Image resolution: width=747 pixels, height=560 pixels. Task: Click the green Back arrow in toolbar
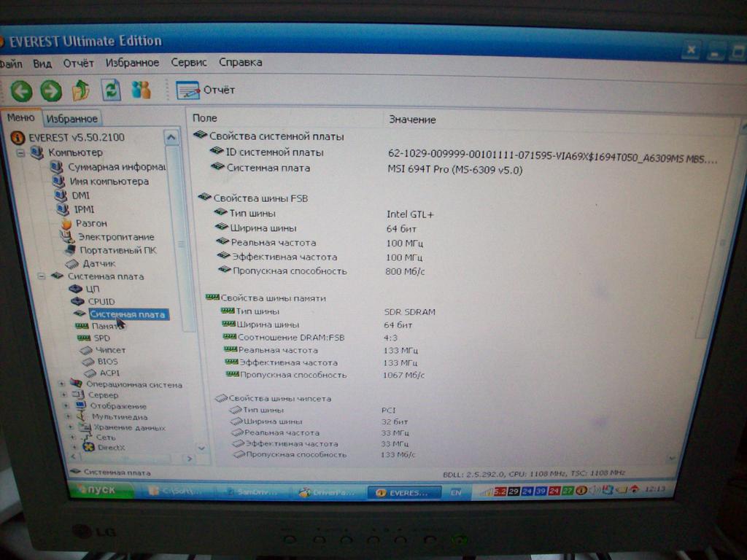pos(21,90)
